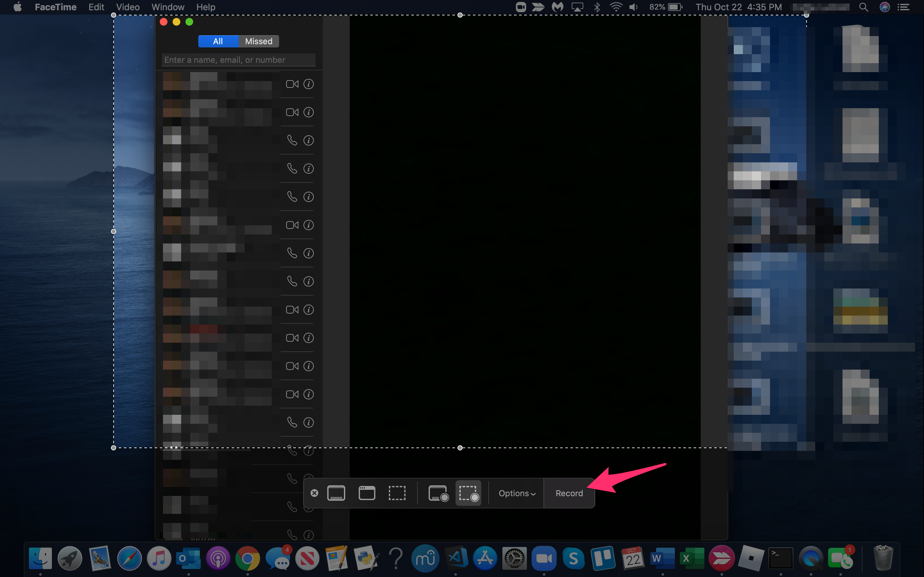924x577 pixels.
Task: Open Notification Center list icon
Action: (903, 7)
